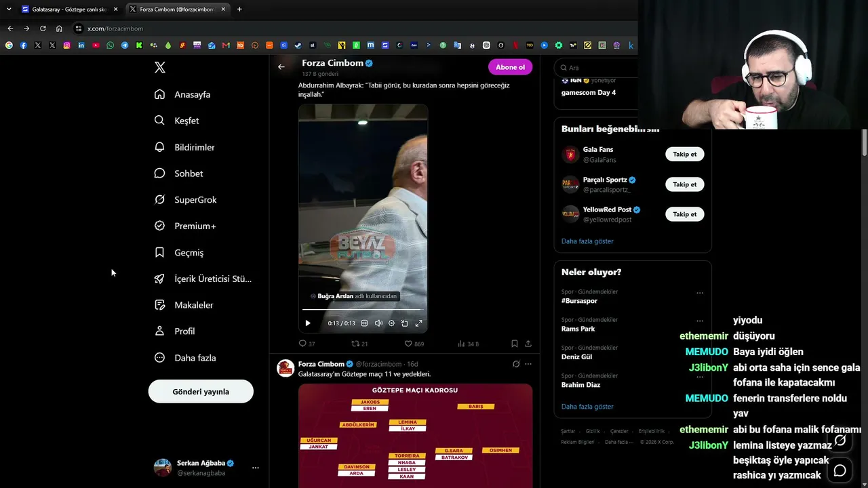Share the Abdurrahim Albayrak video post
The width and height of the screenshot is (868, 488).
point(528,344)
